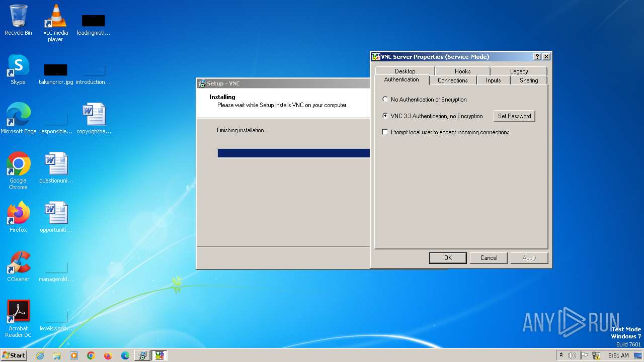Select the opportuniti... Word document
The image size is (644, 362).
click(x=55, y=217)
